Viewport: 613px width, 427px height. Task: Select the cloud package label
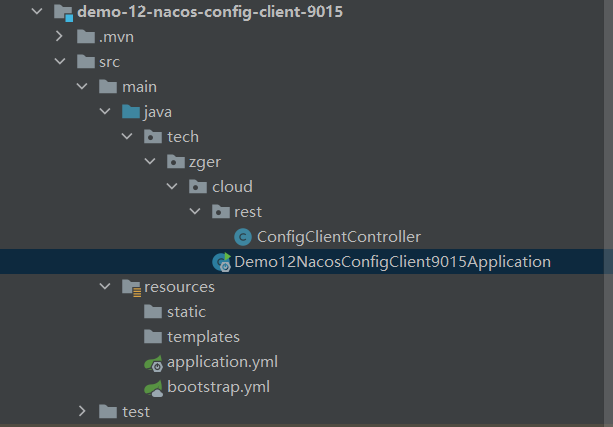[x=232, y=187]
